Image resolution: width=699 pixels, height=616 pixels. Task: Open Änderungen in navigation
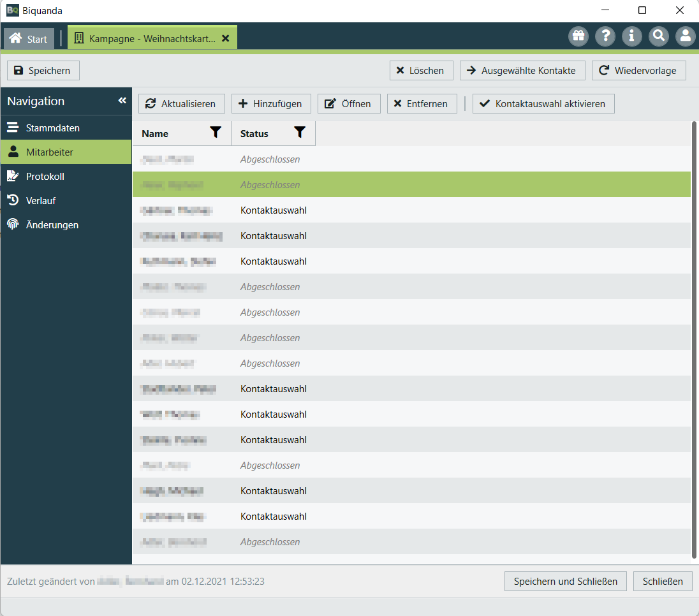point(52,224)
